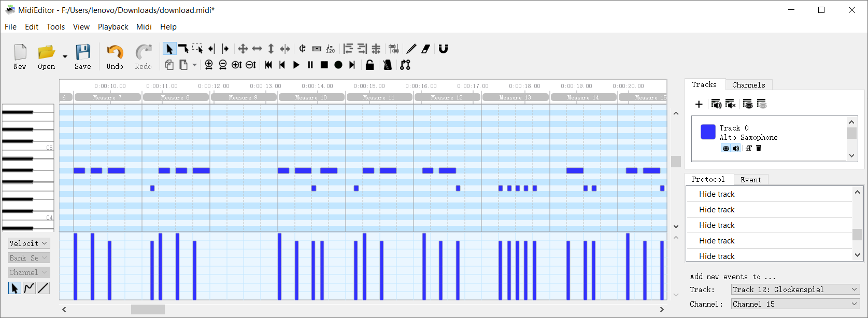Delete Track 0 using the trash icon
The height and width of the screenshot is (318, 868).
tap(759, 148)
